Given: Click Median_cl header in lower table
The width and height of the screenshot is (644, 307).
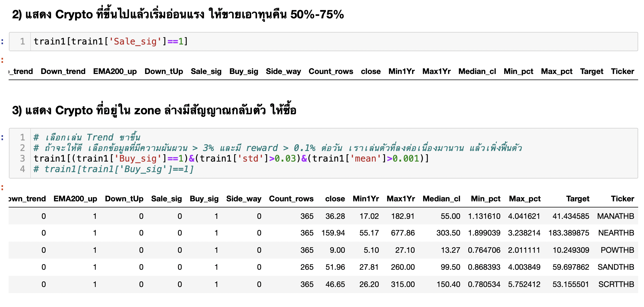Looking at the screenshot, I should [442, 199].
